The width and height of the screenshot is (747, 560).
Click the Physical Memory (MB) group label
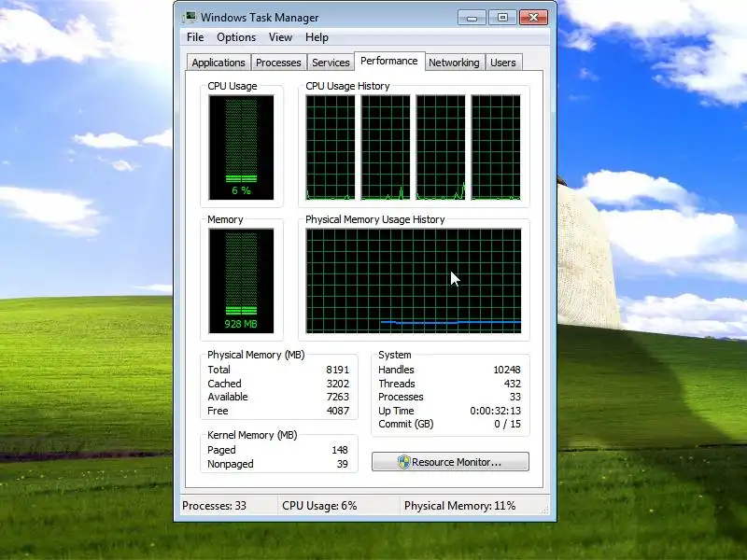click(256, 355)
